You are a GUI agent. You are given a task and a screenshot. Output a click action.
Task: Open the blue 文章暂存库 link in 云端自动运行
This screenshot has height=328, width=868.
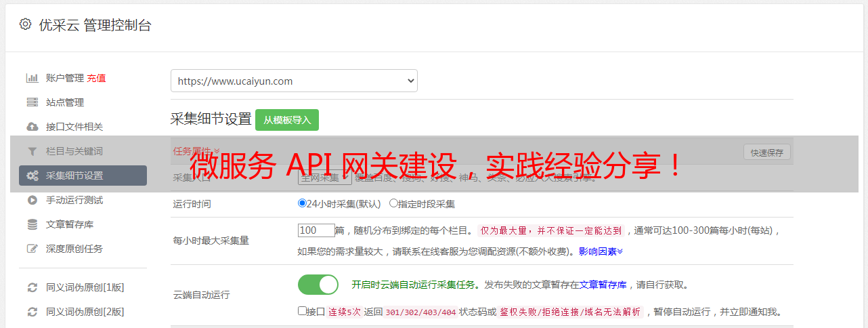pyautogui.click(x=603, y=285)
